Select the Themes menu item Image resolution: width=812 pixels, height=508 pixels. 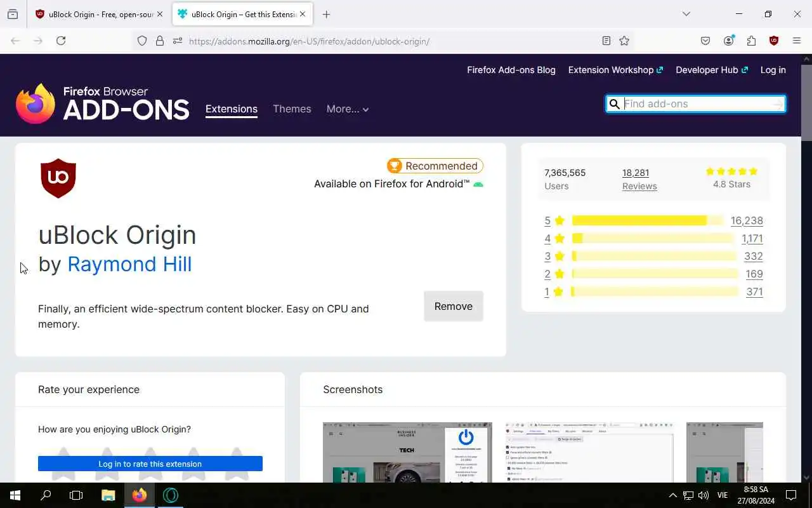click(292, 109)
